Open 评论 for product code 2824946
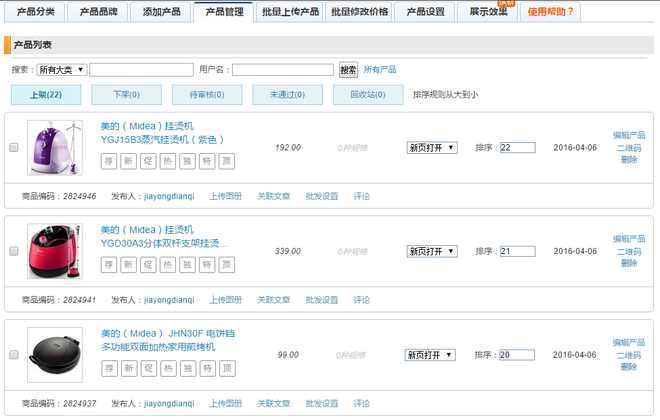 (x=362, y=196)
